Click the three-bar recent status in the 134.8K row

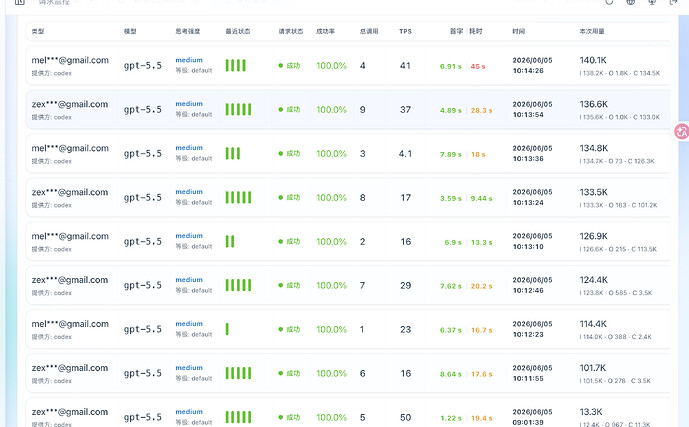pos(233,153)
